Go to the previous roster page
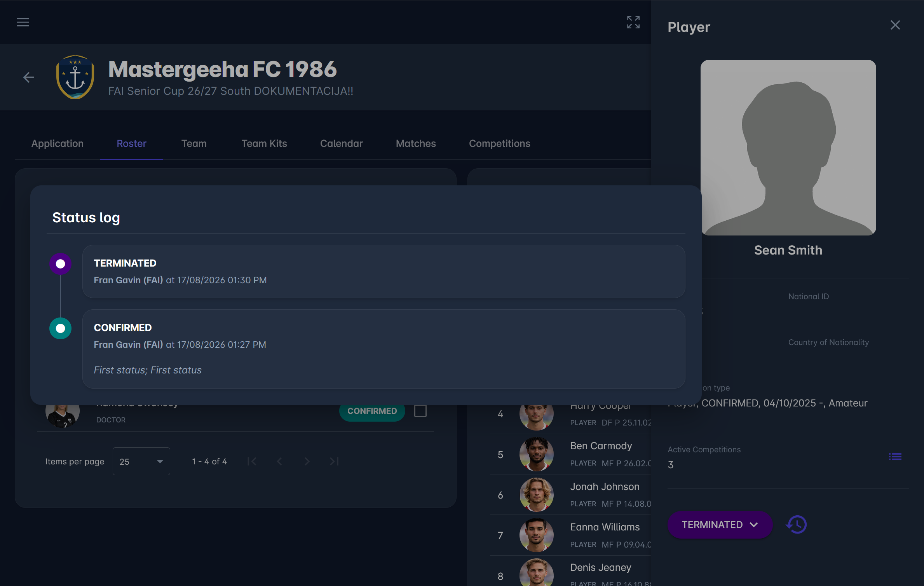The width and height of the screenshot is (924, 586). (x=279, y=461)
